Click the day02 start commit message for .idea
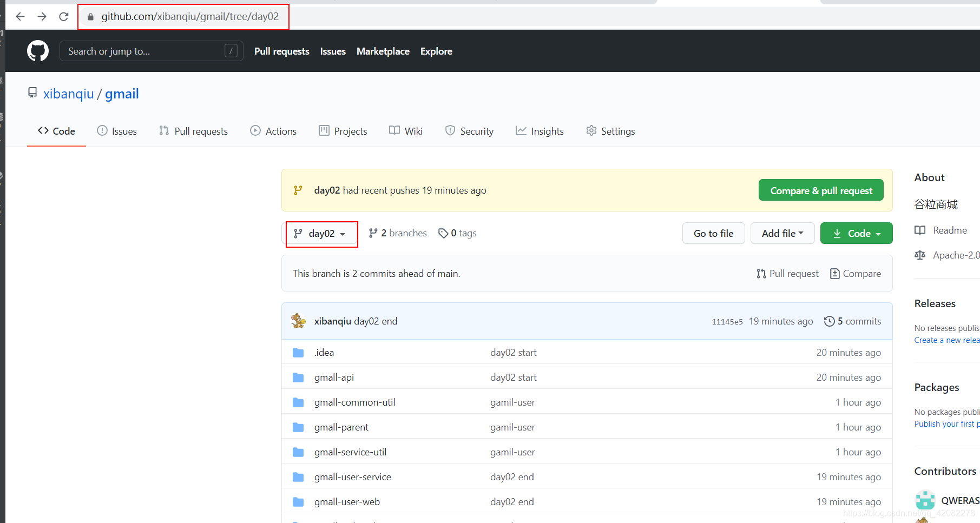This screenshot has width=980, height=523. tap(514, 353)
